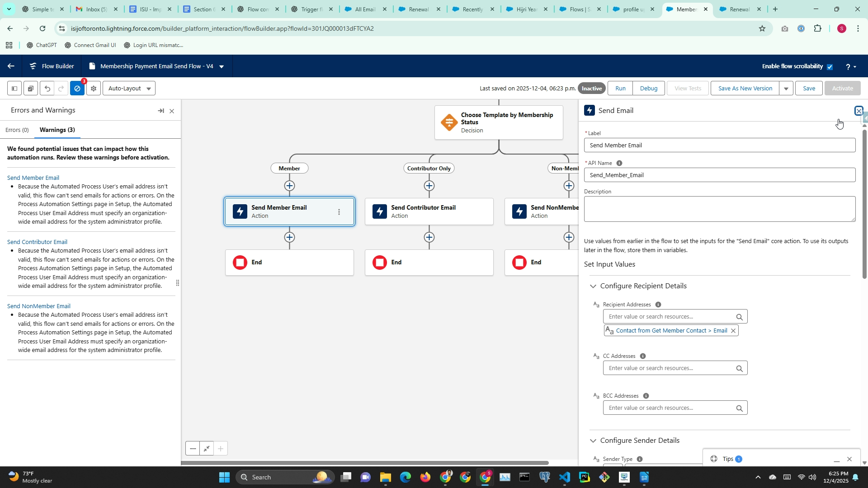
Task: Collapse Configure Recipient Details section
Action: (593, 286)
